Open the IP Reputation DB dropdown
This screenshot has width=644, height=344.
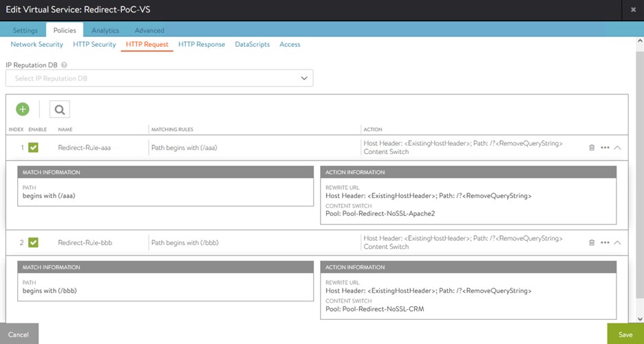(x=159, y=78)
